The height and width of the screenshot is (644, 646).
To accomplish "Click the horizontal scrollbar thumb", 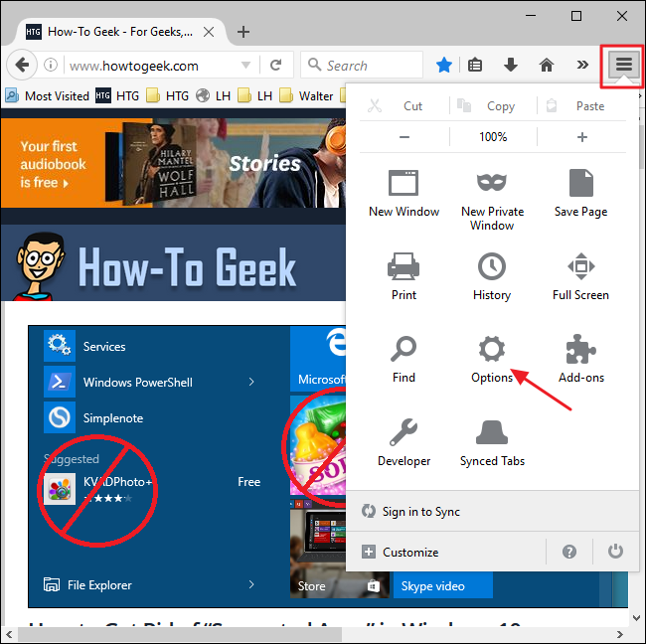I will pyautogui.click(x=180, y=634).
